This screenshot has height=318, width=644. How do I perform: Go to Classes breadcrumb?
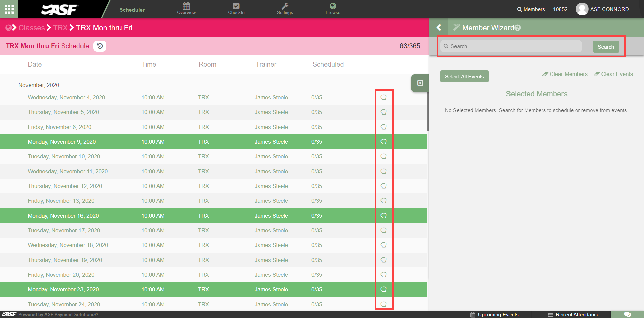(32, 28)
